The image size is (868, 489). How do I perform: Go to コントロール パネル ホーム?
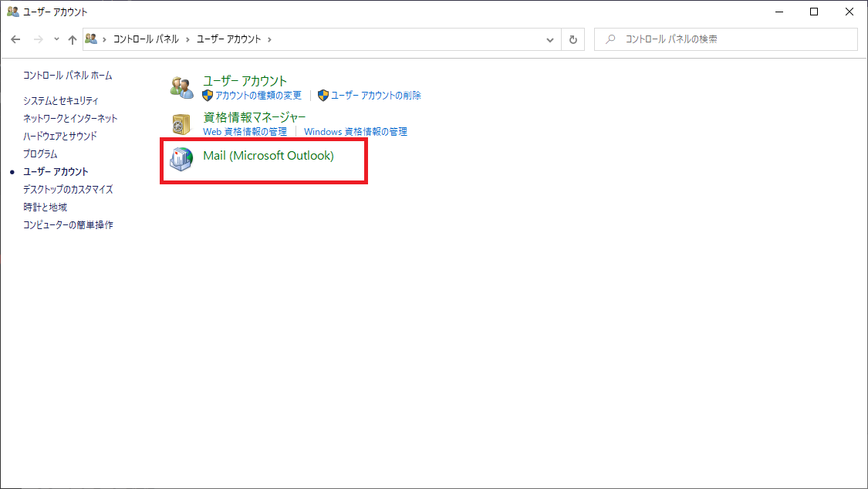[x=68, y=76]
